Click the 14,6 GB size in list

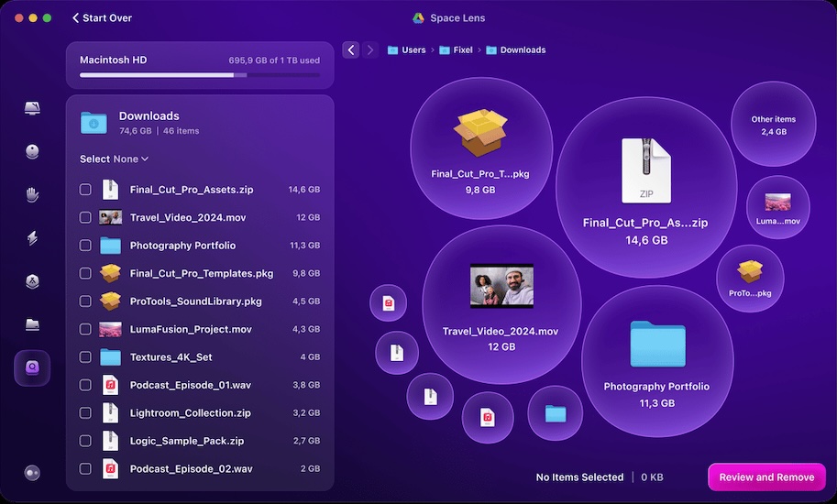tap(304, 190)
